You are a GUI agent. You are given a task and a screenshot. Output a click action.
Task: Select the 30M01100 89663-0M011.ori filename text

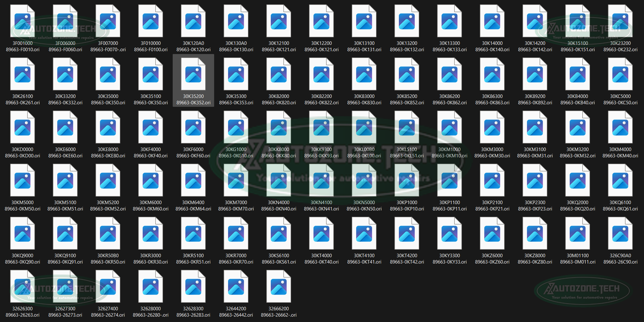[578, 262]
